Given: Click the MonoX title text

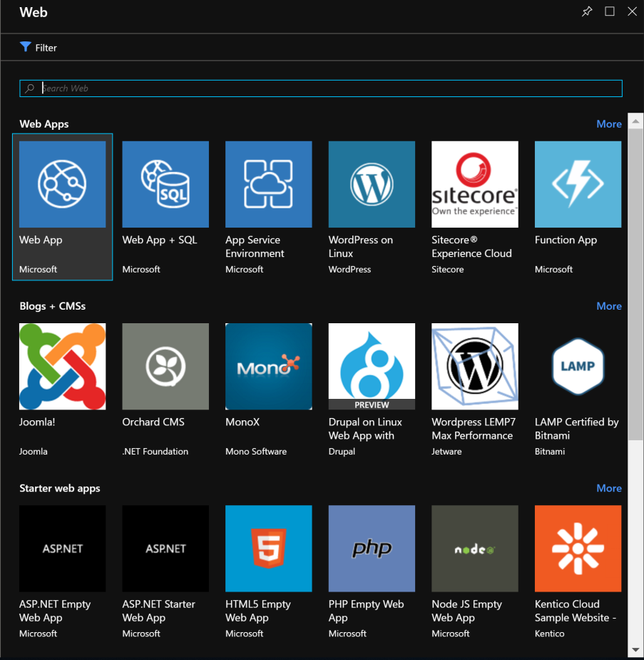Looking at the screenshot, I should (x=242, y=422).
